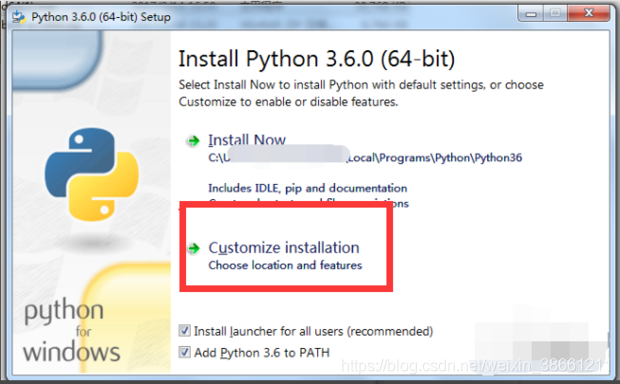Click the Install Now green arrow icon

[193, 141]
